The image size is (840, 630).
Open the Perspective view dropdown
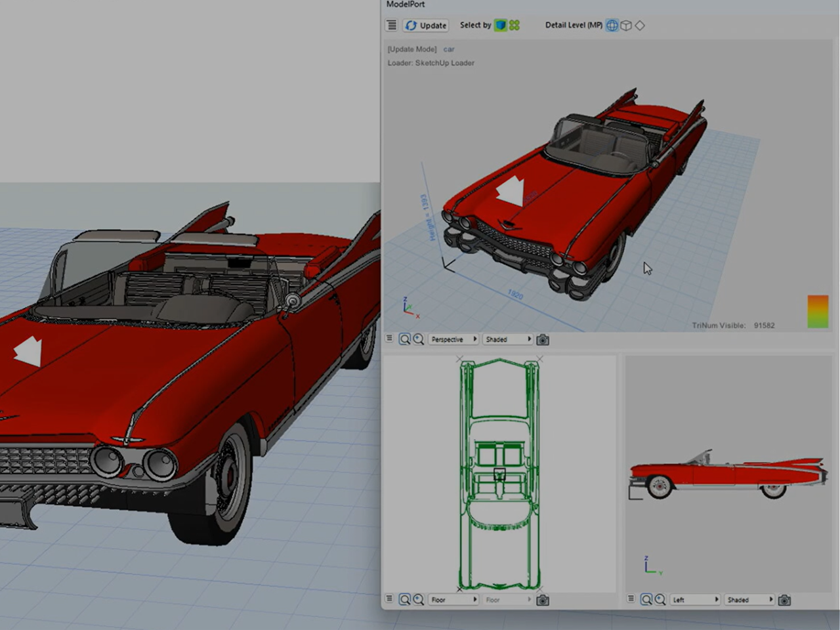(x=453, y=339)
